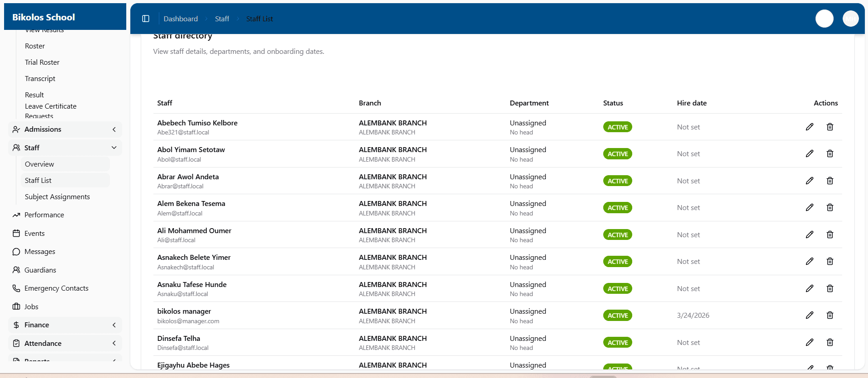Expand the Admissions sidebar section
Image resolution: width=868 pixels, height=378 pixels.
[x=65, y=129]
